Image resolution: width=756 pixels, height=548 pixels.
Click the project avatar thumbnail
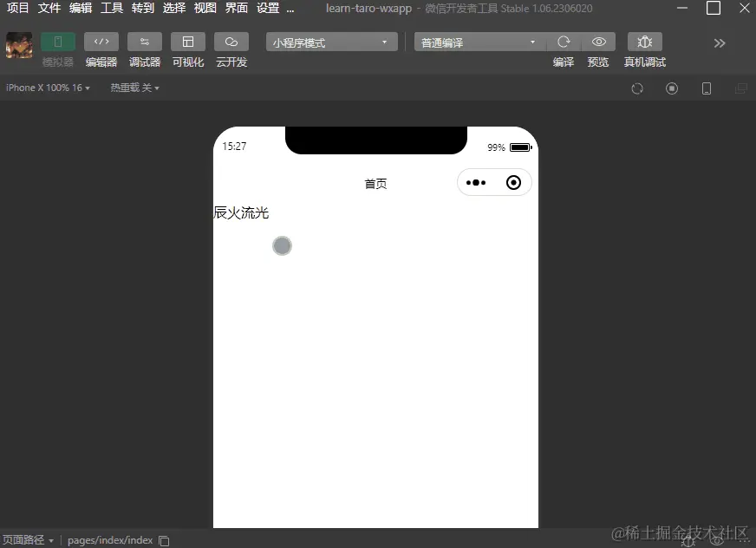(19, 43)
